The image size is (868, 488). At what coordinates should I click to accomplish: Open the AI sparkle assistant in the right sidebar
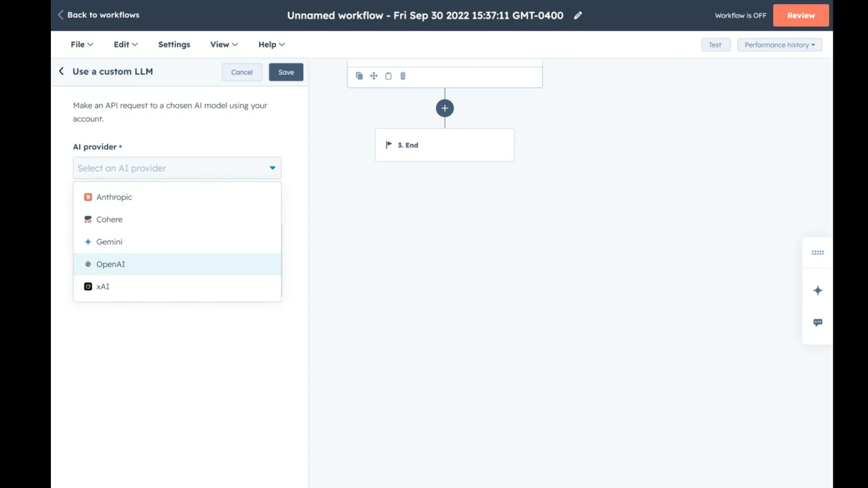(x=818, y=291)
